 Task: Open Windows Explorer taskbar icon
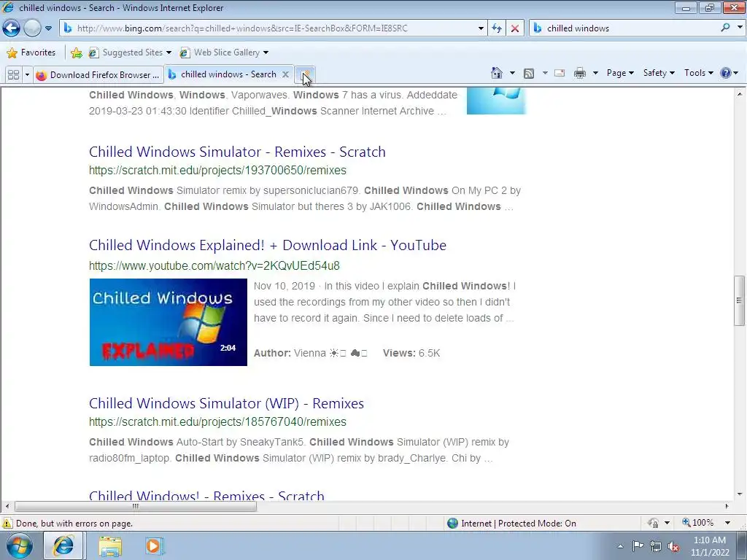point(110,547)
